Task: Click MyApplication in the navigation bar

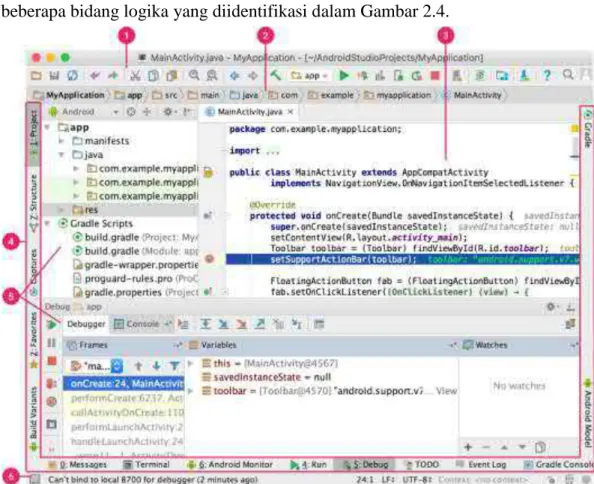Action: [69, 95]
